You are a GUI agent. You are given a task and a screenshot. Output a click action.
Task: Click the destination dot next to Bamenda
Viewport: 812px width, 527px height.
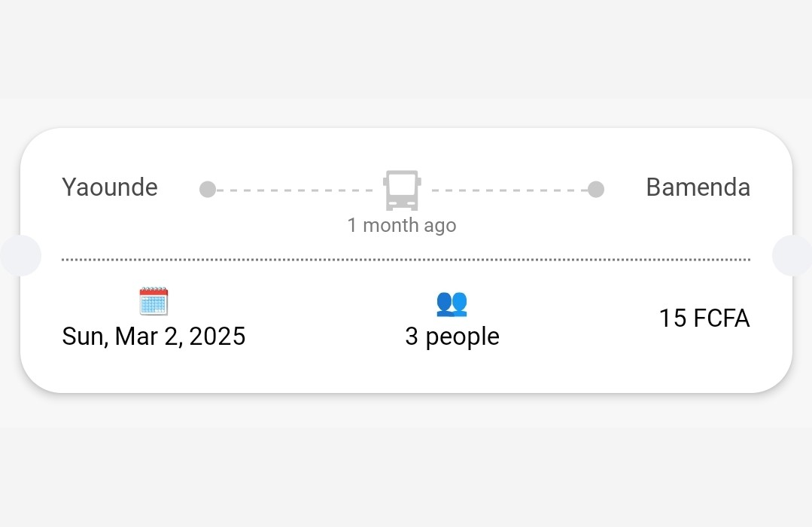click(595, 189)
